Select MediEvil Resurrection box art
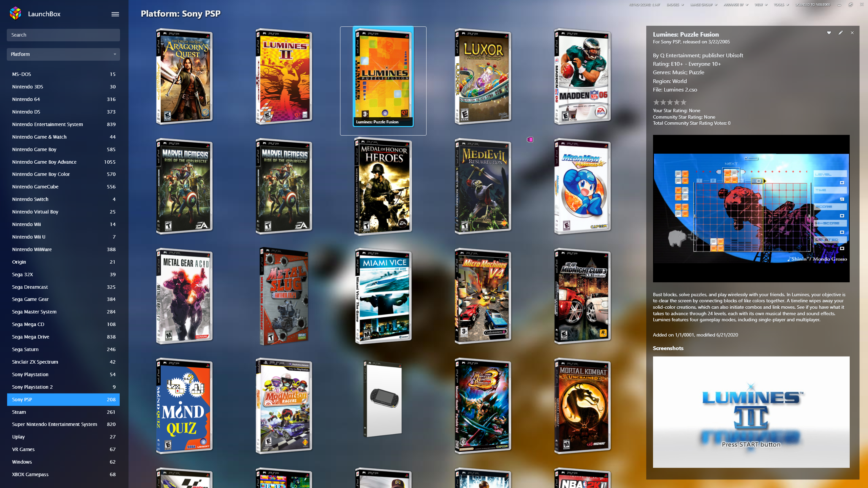The width and height of the screenshot is (868, 488). point(483,186)
